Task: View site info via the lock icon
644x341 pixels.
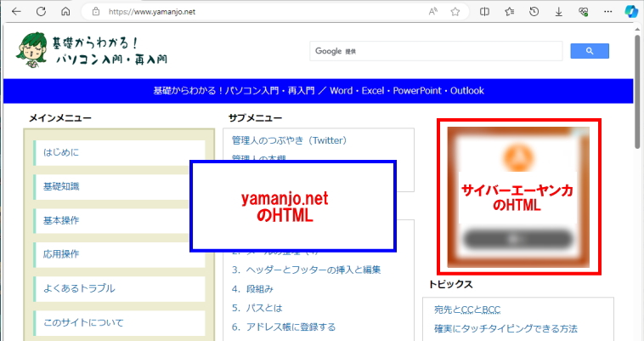Action: (x=96, y=12)
